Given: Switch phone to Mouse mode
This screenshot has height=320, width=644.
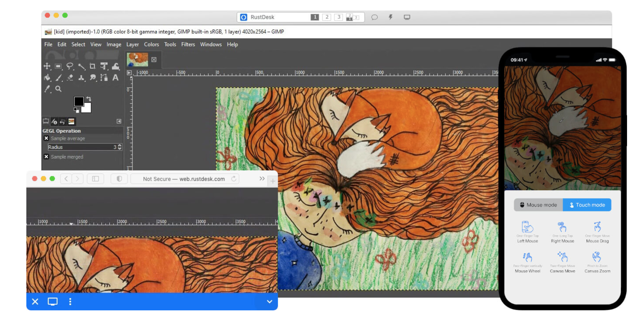Looking at the screenshot, I should 538,205.
